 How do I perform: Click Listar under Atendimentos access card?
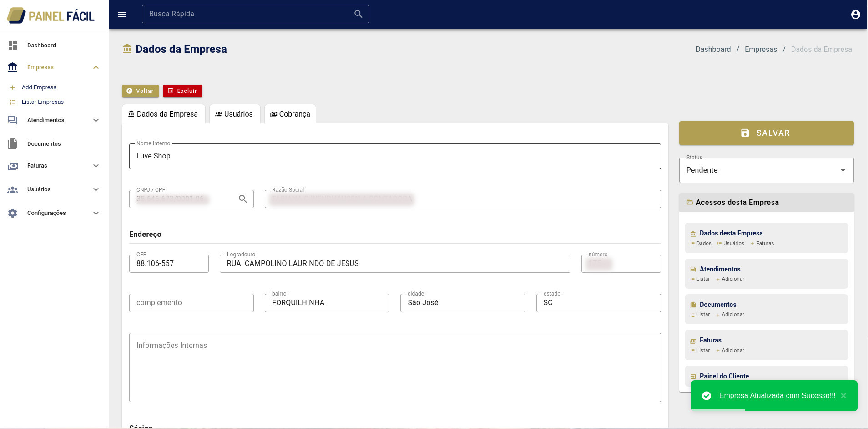pos(703,279)
